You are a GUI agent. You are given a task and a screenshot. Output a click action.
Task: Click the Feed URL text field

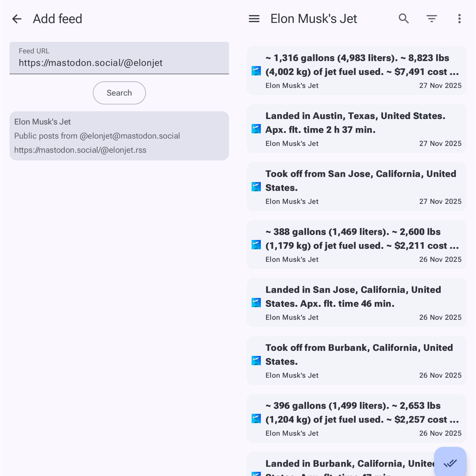pyautogui.click(x=119, y=58)
